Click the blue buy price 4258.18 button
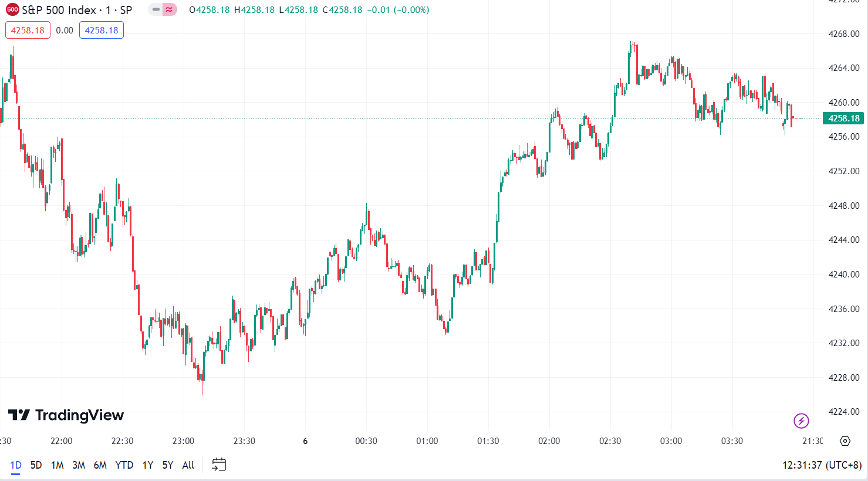 point(102,31)
